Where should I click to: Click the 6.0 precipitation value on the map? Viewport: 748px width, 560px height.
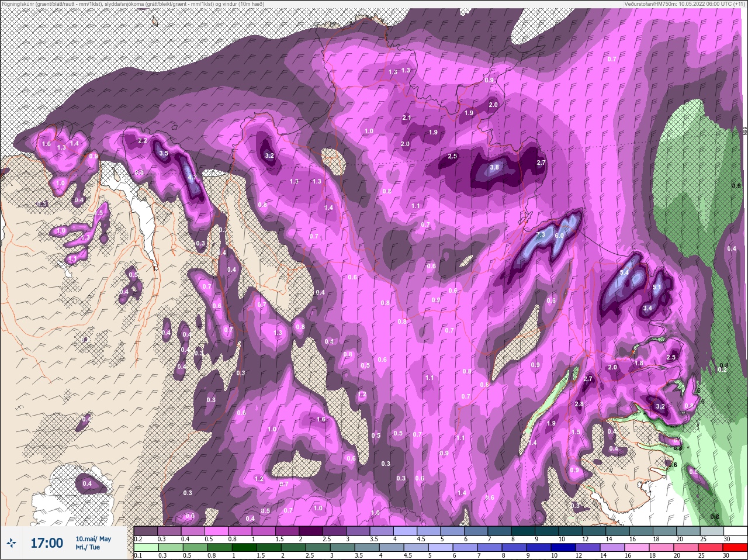pyautogui.click(x=559, y=235)
